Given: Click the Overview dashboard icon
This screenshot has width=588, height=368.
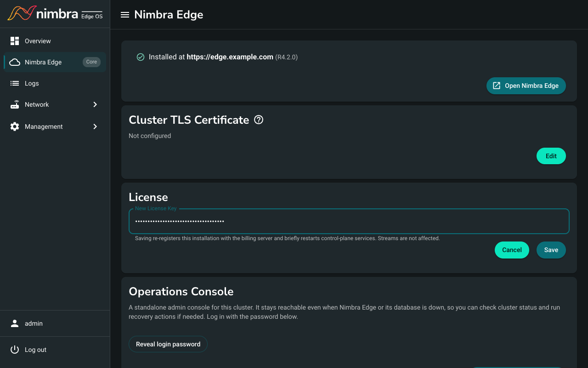Looking at the screenshot, I should pos(15,41).
